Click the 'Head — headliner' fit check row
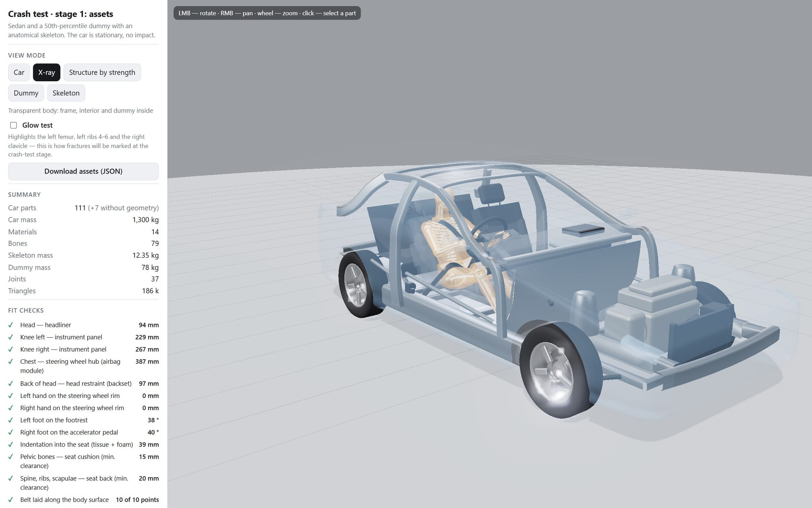 click(x=83, y=325)
